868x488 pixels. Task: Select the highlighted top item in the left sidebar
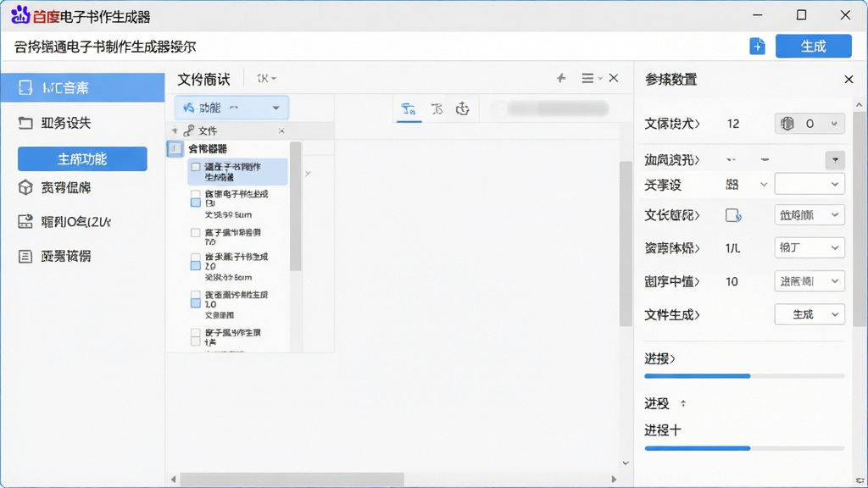(x=82, y=87)
